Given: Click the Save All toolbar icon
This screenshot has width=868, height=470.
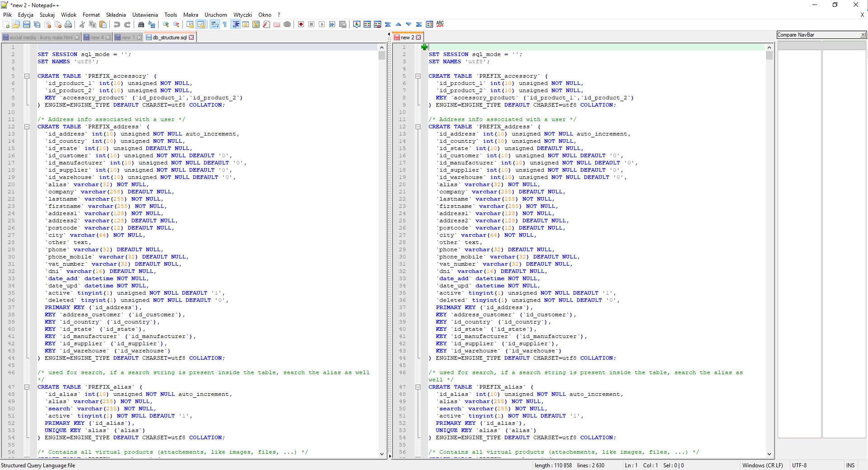Looking at the screenshot, I should click(37, 24).
